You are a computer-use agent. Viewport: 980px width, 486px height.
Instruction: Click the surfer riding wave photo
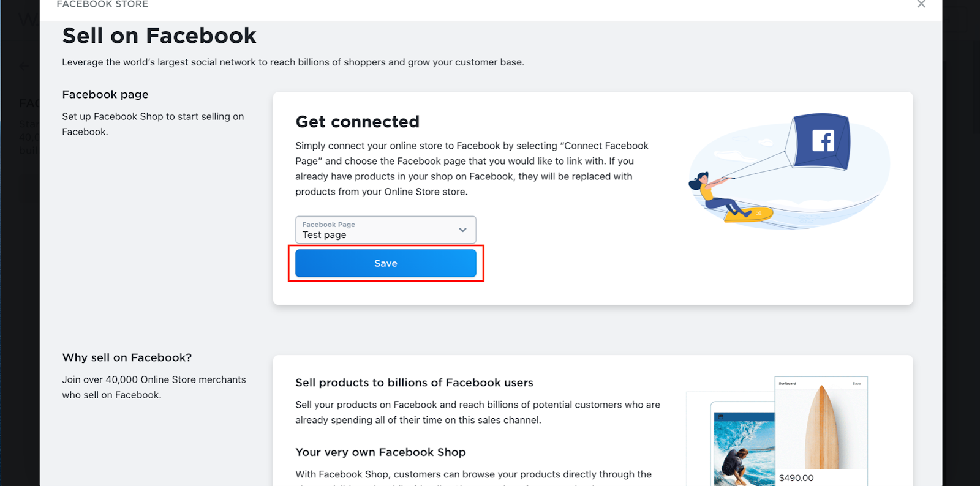tap(744, 453)
